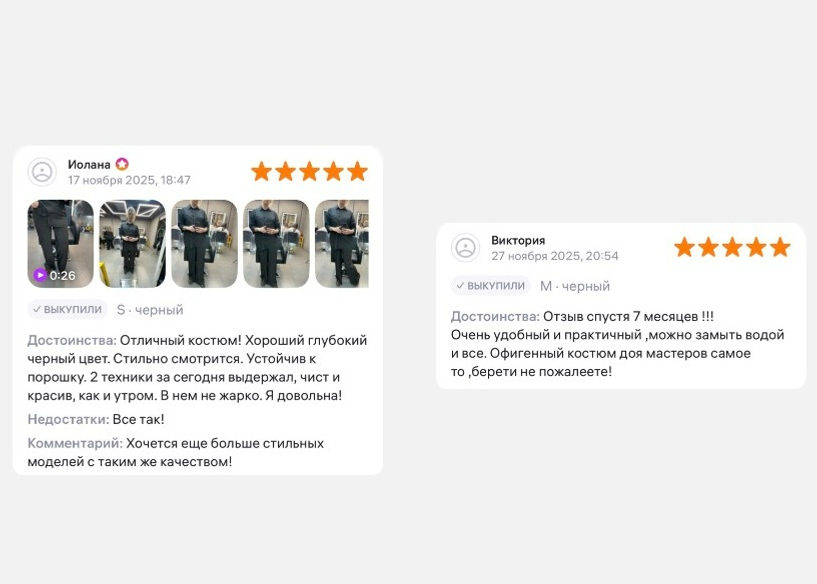Open the third review photo thumbnail
817x584 pixels.
point(204,244)
